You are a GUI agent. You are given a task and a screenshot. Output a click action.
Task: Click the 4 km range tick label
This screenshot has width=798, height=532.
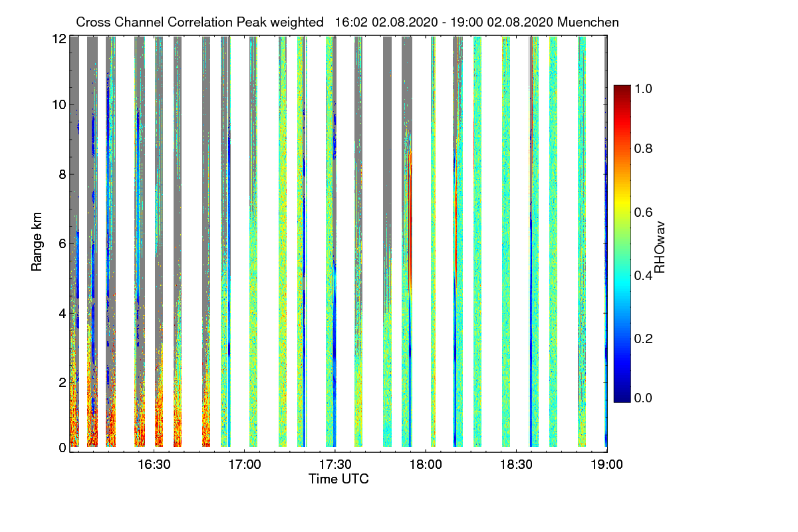[62, 313]
